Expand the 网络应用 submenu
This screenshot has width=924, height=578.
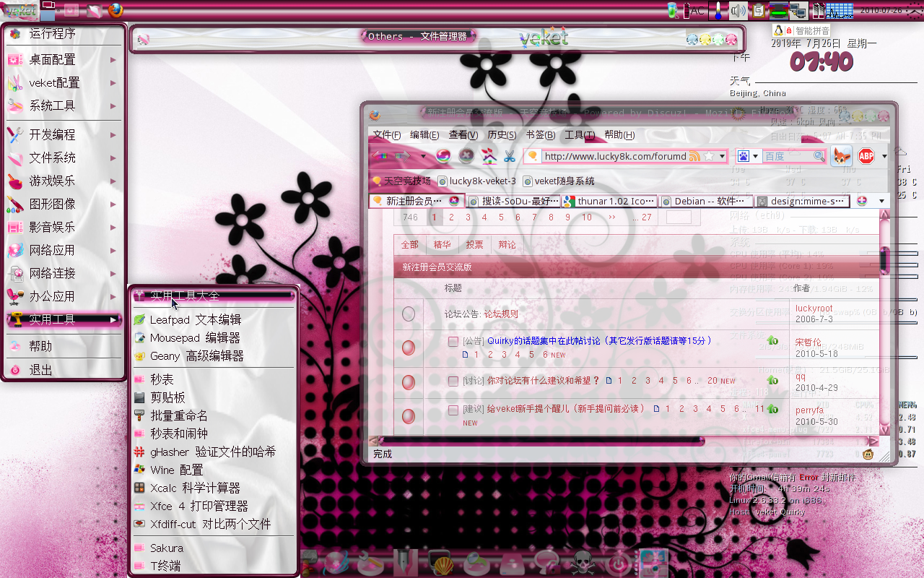coord(64,250)
